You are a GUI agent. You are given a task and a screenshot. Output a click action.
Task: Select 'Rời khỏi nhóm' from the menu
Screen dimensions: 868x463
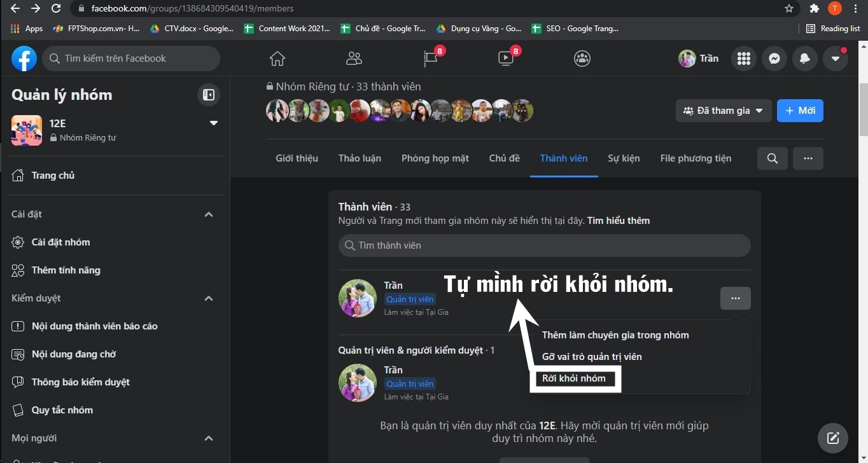tap(573, 378)
